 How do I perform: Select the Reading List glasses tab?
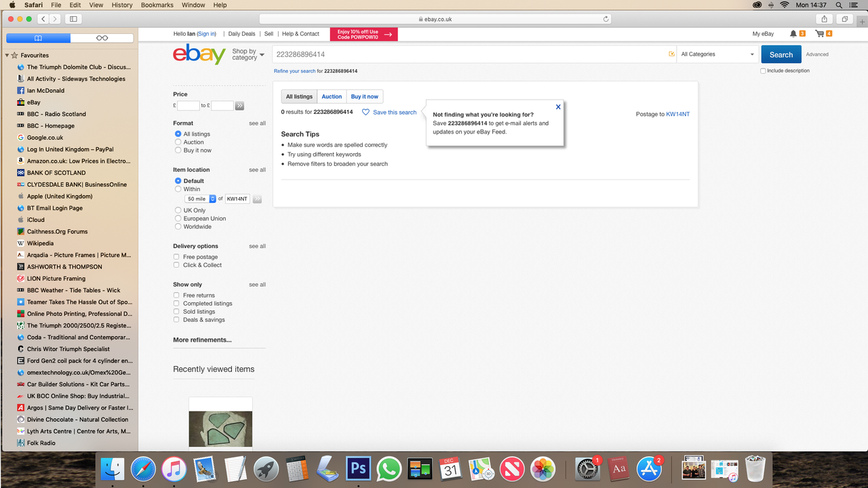point(102,38)
